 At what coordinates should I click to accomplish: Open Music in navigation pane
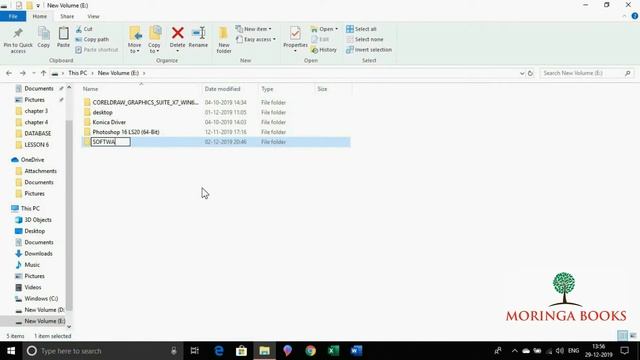pos(32,265)
